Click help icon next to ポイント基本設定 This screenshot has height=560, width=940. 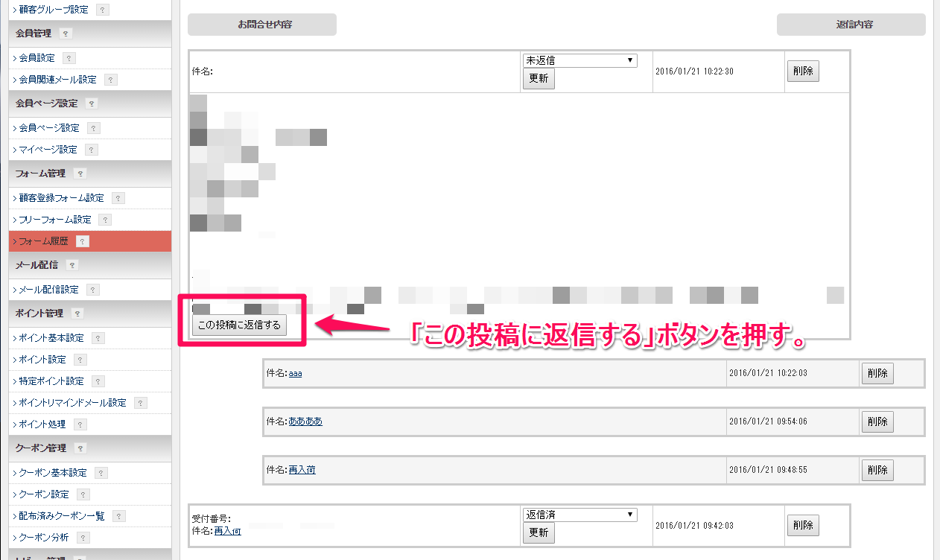(98, 338)
